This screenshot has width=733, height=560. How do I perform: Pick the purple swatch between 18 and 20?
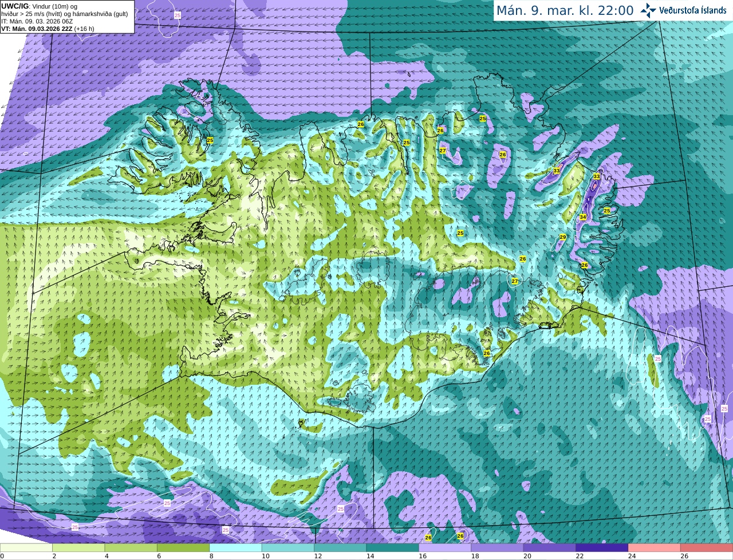[x=497, y=548]
